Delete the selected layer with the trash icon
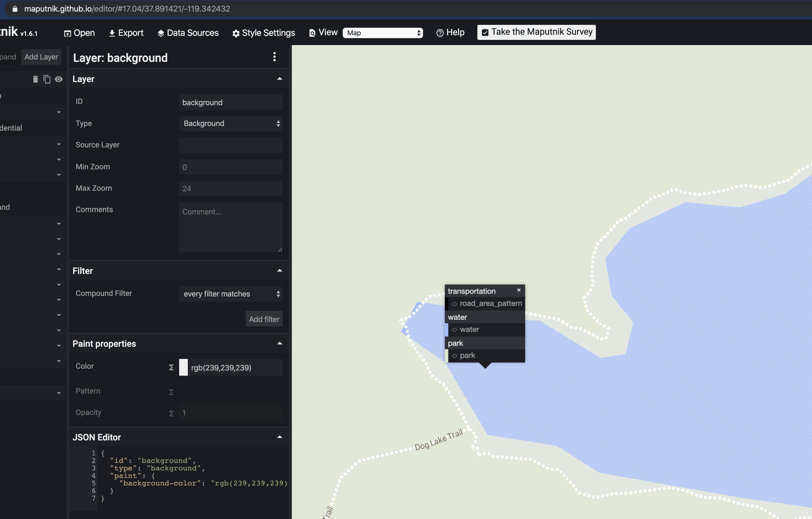The width and height of the screenshot is (812, 519). [35, 79]
